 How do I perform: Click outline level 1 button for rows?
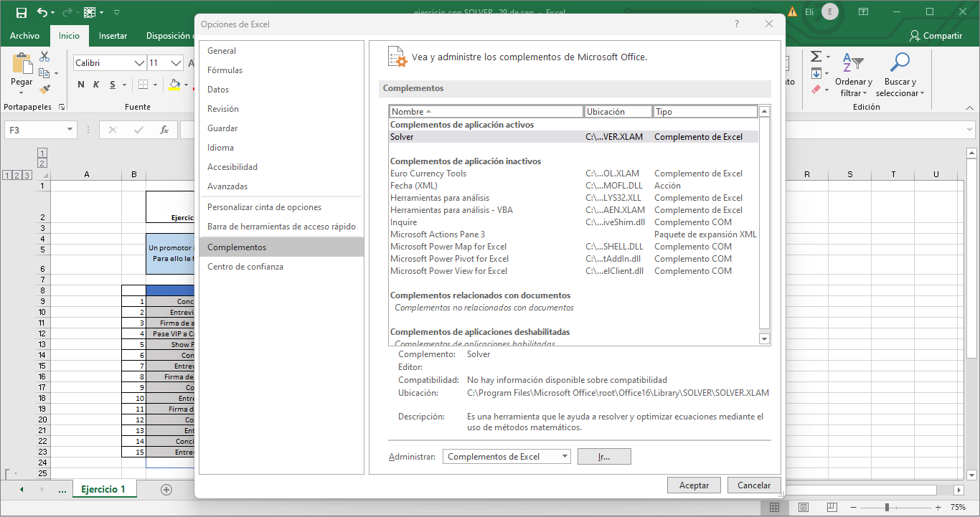pyautogui.click(x=7, y=175)
